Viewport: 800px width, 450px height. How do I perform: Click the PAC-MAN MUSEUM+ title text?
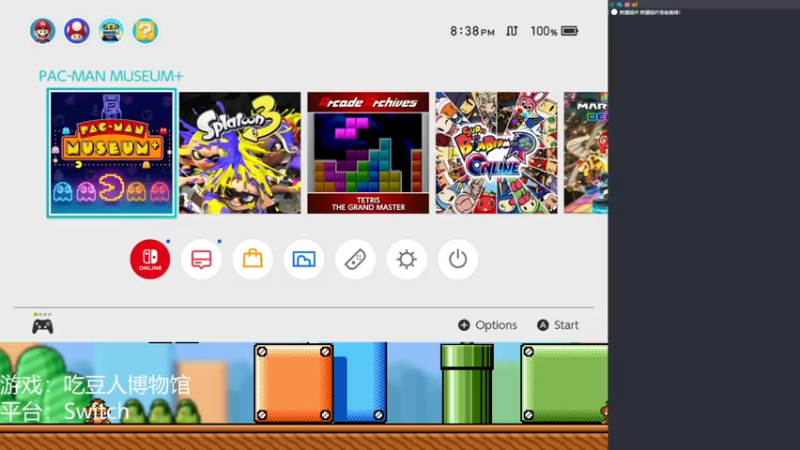click(x=111, y=76)
